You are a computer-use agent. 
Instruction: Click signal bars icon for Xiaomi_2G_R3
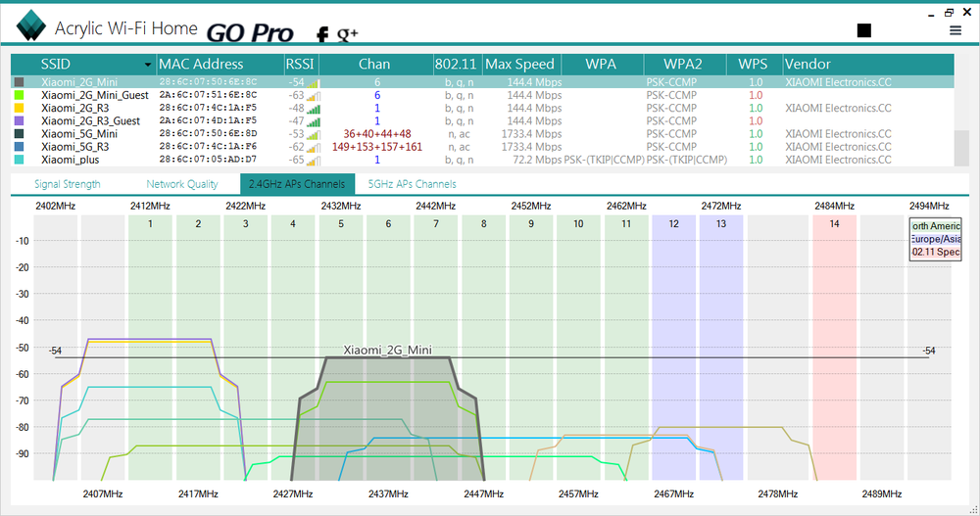point(314,109)
